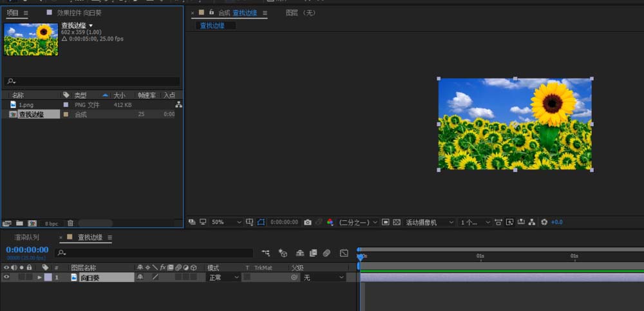This screenshot has height=311, width=644.
Task: Open the composition mini-flowchart icon
Action: tap(265, 253)
